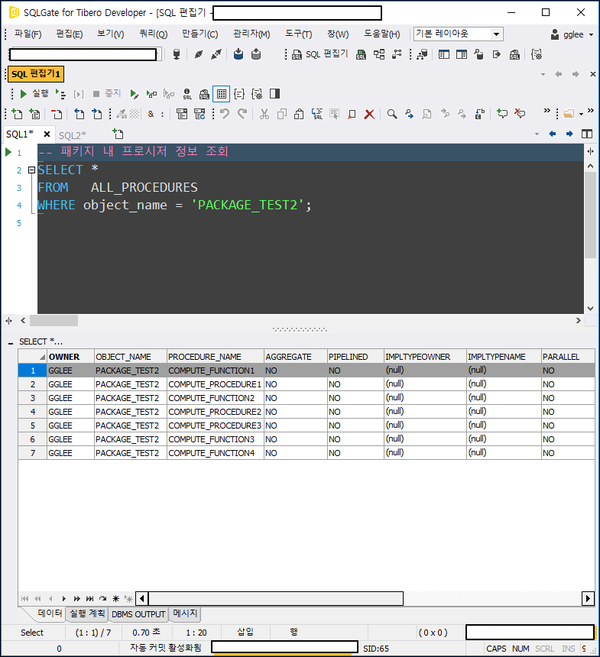Click the yellow folder open icon
Image resolution: width=600 pixels, height=657 pixels.
[x=569, y=114]
